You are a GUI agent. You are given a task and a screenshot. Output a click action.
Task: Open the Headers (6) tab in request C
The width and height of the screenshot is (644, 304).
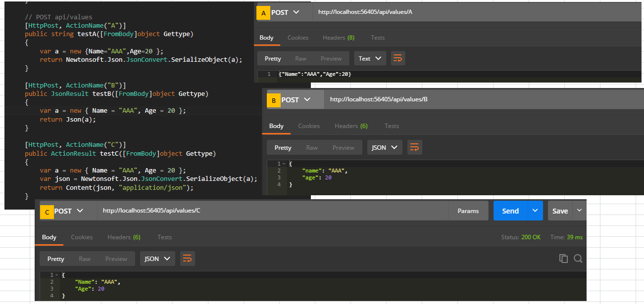[124, 237]
